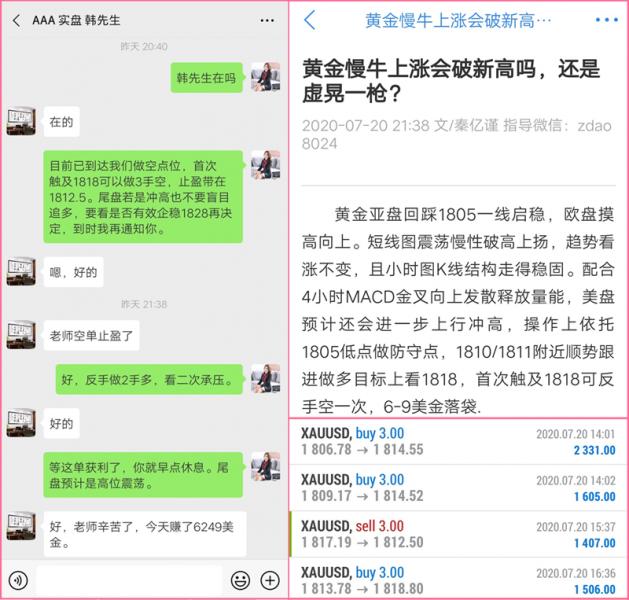Image resolution: width=629 pixels, height=600 pixels.
Task: Tap contact avatar beside 今天赚了6249美金
Action: tap(21, 526)
